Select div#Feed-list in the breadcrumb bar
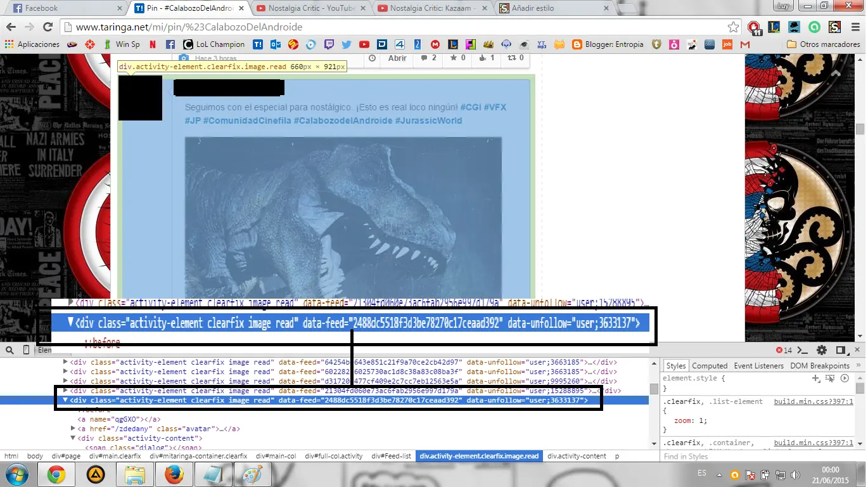The height and width of the screenshot is (487, 868). (391, 456)
